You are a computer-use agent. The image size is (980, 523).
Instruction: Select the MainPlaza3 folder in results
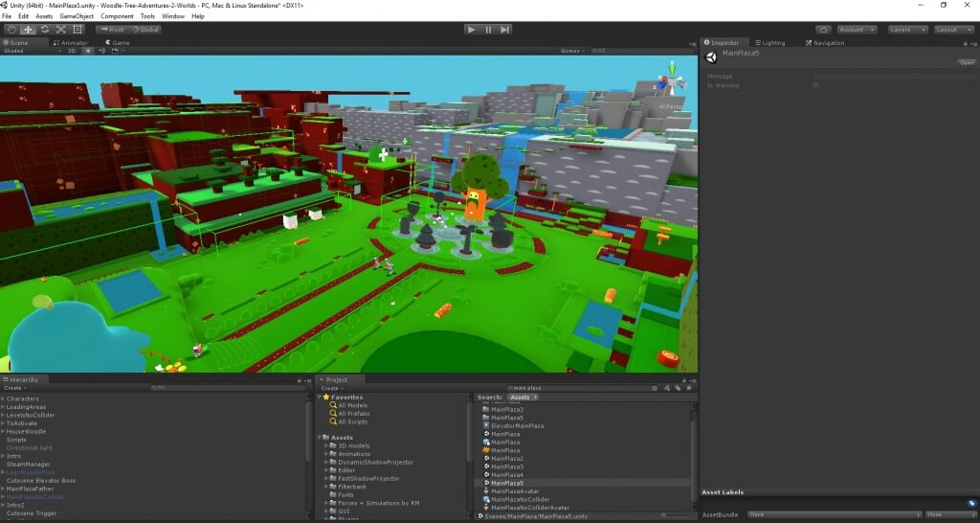503,410
